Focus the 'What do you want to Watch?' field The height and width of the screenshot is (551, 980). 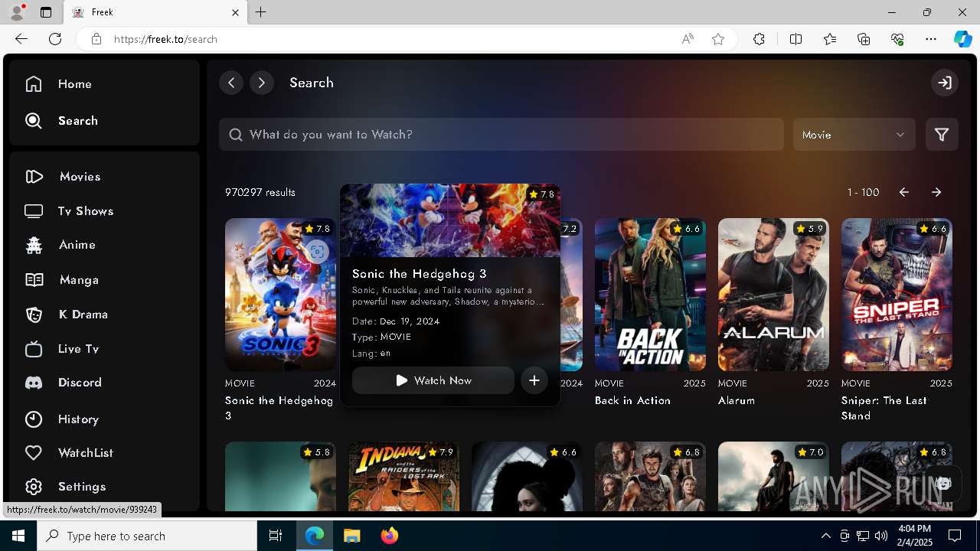(x=501, y=135)
